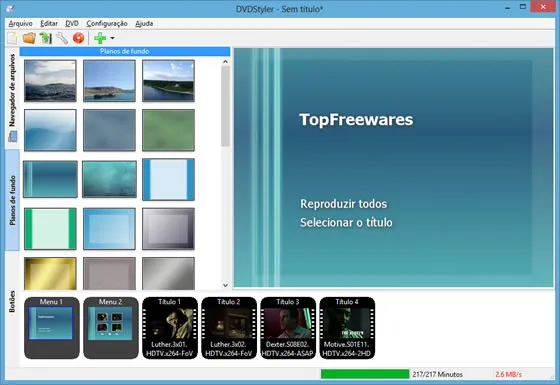
Task: Select the gold framed background thumbnail
Action: point(50,274)
